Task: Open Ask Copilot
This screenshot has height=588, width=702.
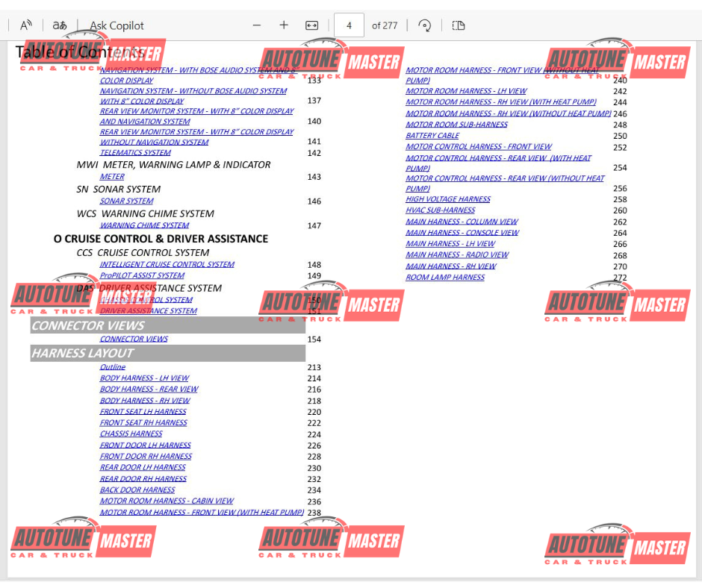Action: point(117,25)
